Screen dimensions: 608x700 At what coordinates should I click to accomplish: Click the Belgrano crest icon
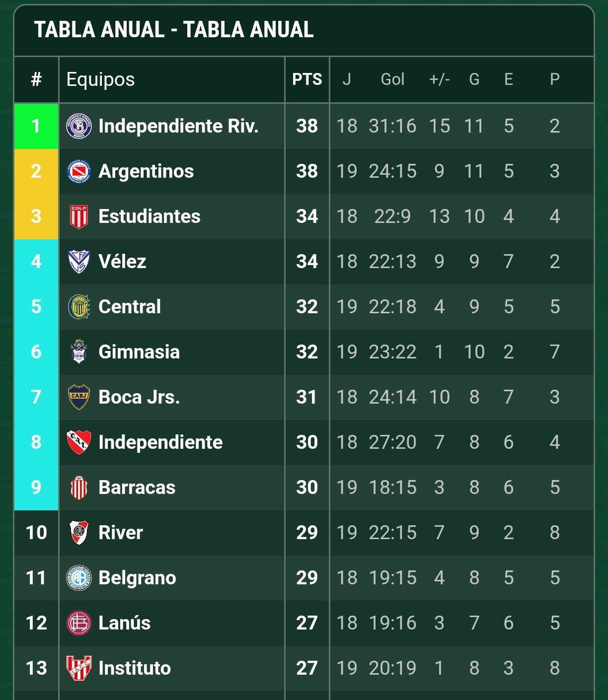(x=79, y=578)
